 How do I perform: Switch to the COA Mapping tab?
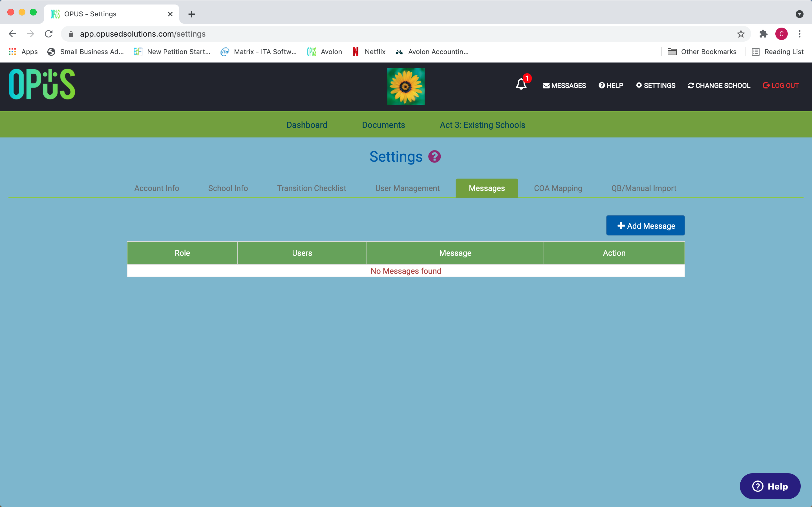click(558, 188)
